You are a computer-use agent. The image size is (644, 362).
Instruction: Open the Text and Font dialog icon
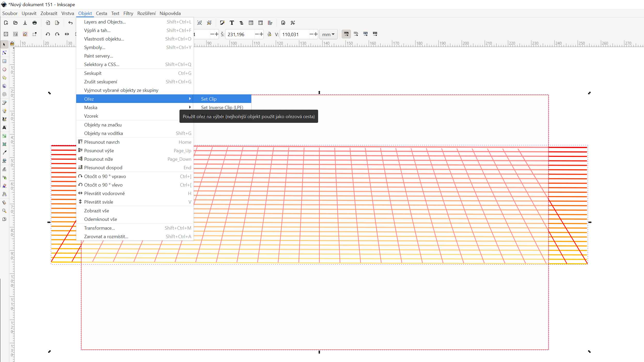tap(232, 23)
